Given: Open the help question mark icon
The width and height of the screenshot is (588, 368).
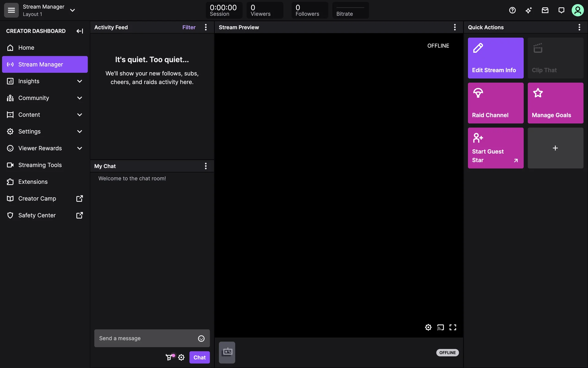Looking at the screenshot, I should [512, 10].
